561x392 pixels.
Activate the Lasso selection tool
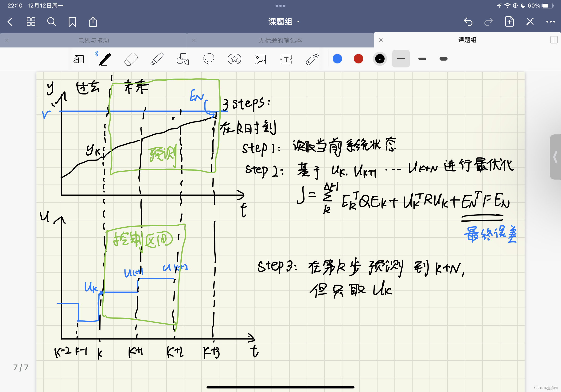pyautogui.click(x=208, y=59)
